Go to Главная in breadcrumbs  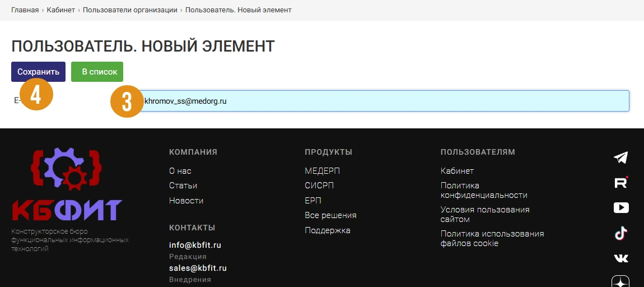[25, 10]
